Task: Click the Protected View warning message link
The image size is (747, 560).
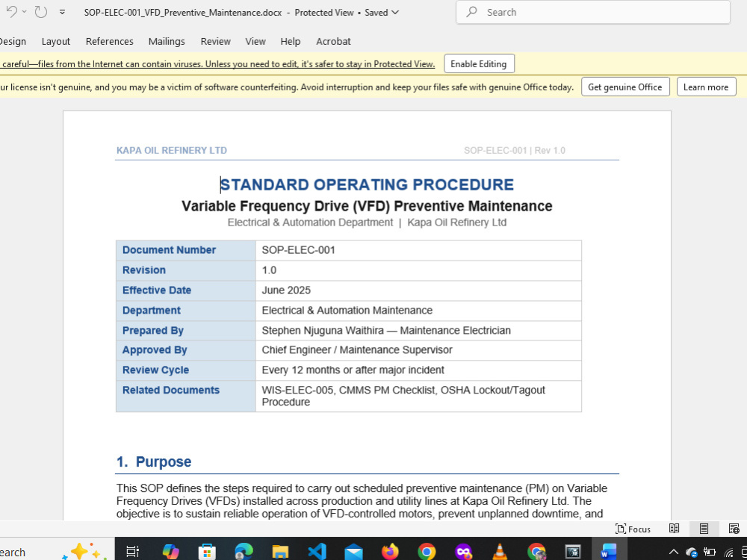Action: pyautogui.click(x=218, y=64)
